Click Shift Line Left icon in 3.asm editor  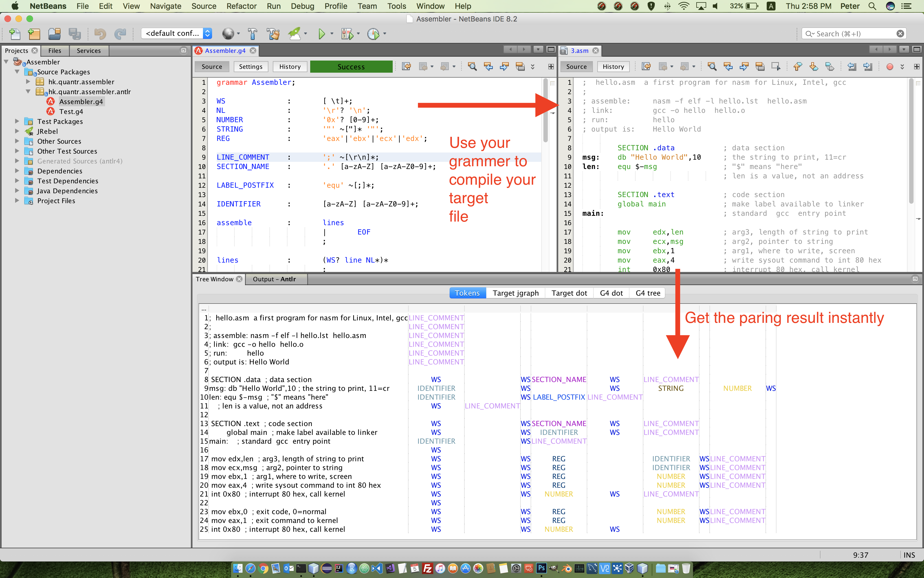pos(851,67)
